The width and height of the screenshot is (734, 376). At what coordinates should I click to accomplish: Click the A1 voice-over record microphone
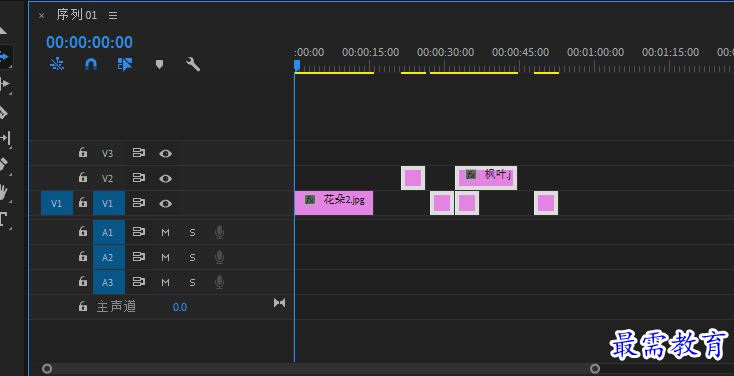(x=219, y=232)
